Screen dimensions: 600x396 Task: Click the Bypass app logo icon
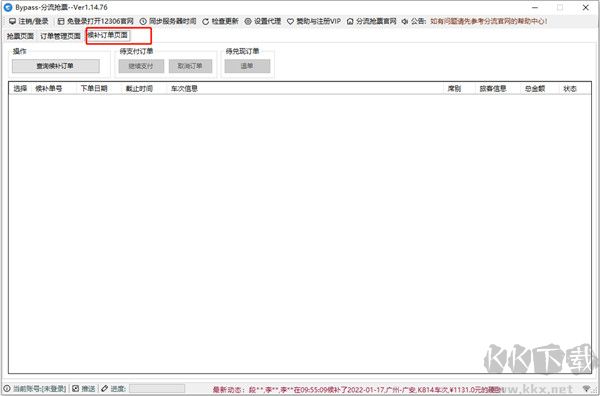8,7
